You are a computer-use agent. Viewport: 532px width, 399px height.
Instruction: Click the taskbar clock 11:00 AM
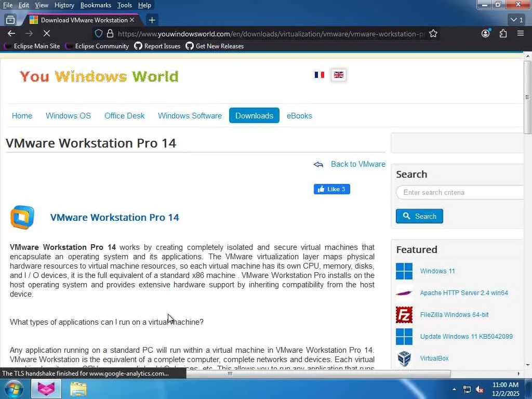coord(505,385)
